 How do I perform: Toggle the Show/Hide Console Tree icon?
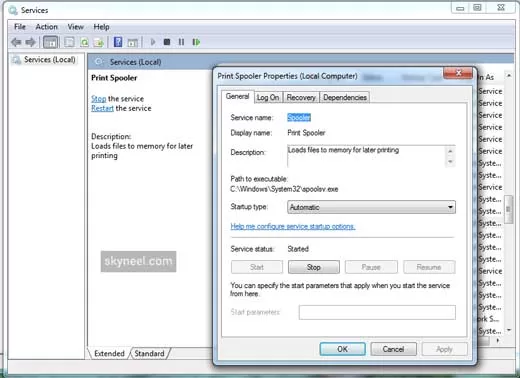[x=51, y=42]
